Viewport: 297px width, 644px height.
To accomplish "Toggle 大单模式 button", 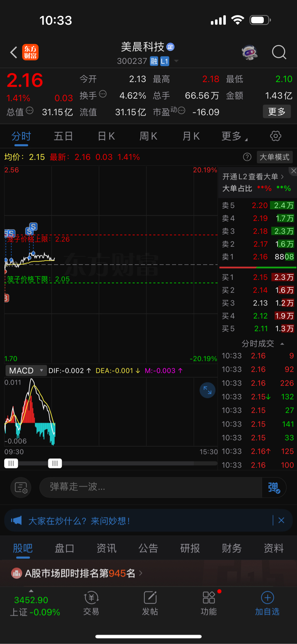I will tap(274, 157).
